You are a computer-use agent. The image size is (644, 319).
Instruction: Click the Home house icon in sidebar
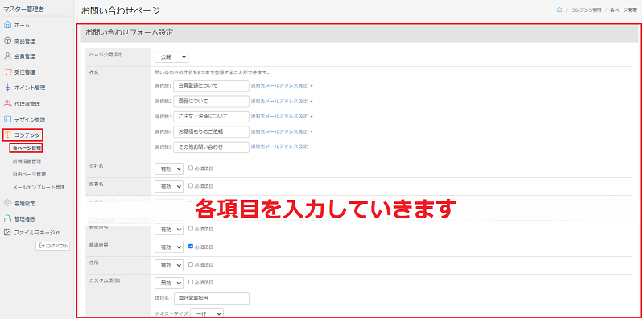pos(7,25)
